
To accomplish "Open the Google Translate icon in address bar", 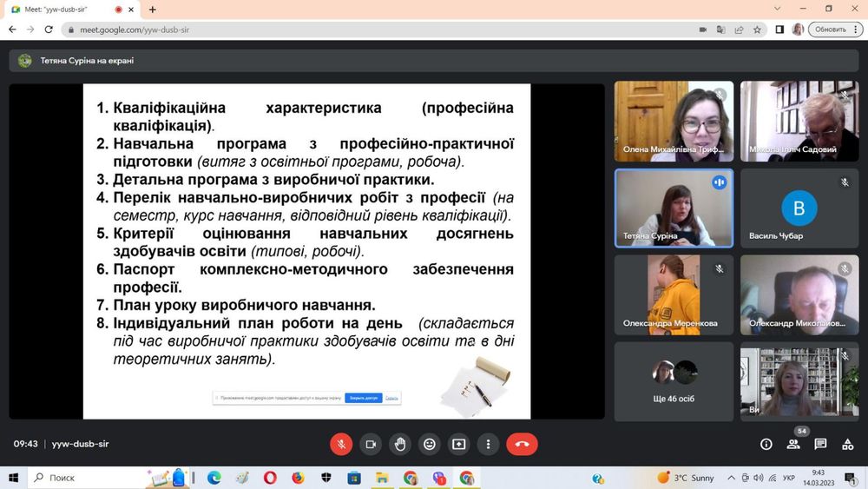I will (721, 30).
